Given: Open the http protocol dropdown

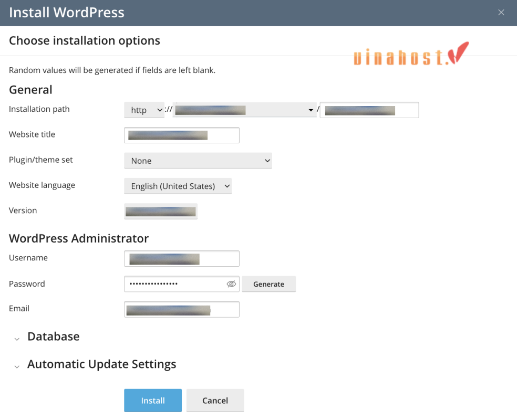Looking at the screenshot, I should tap(144, 110).
